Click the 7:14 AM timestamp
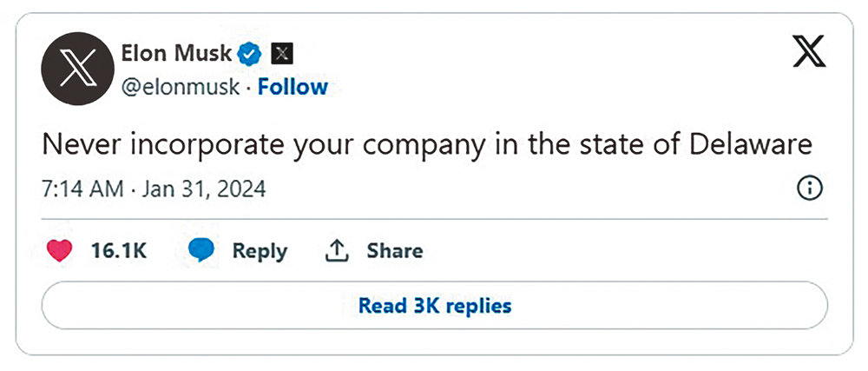Image resolution: width=868 pixels, height=371 pixels. (x=82, y=189)
